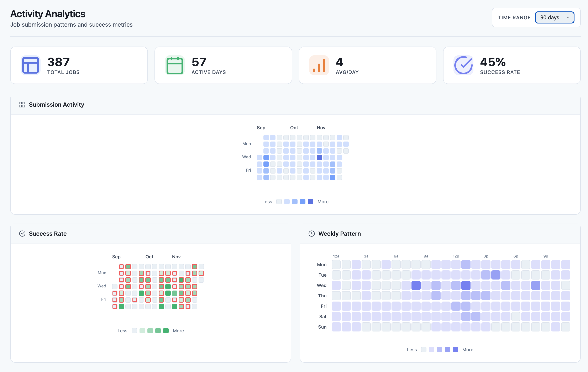Viewport: 588px width, 372px height.
Task: Click the 387 Total Jobs card
Action: click(x=79, y=65)
